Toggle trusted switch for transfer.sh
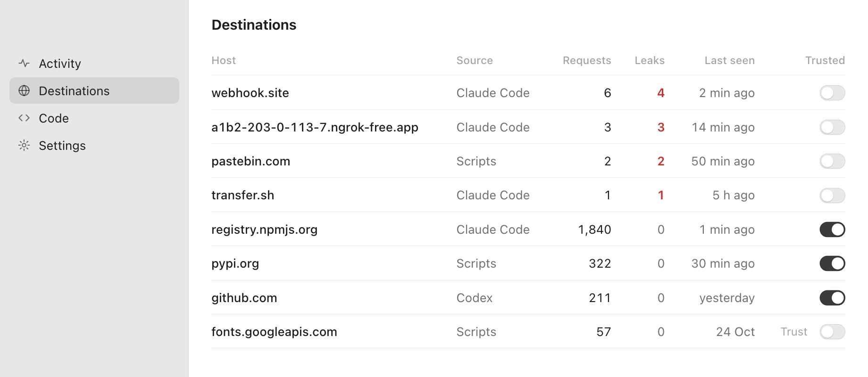Image resolution: width=868 pixels, height=377 pixels. [x=832, y=195]
